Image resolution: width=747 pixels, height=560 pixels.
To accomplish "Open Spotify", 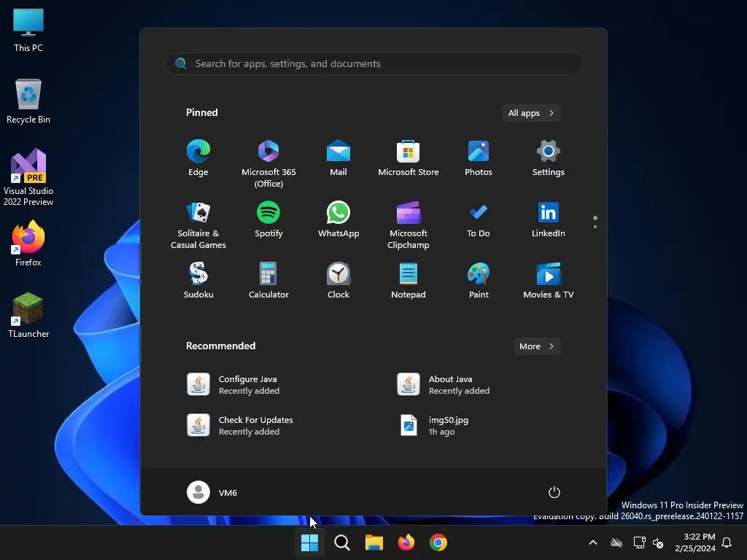I will point(268,219).
